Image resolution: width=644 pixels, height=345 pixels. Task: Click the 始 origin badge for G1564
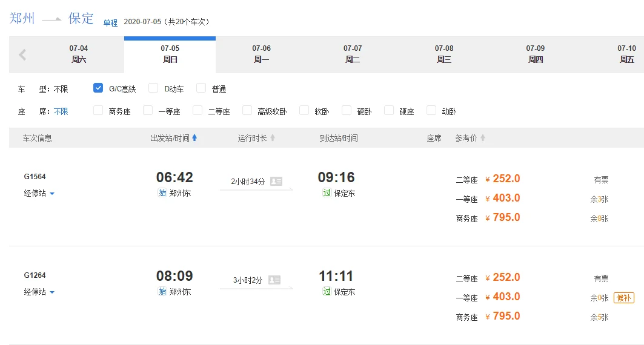coord(162,193)
